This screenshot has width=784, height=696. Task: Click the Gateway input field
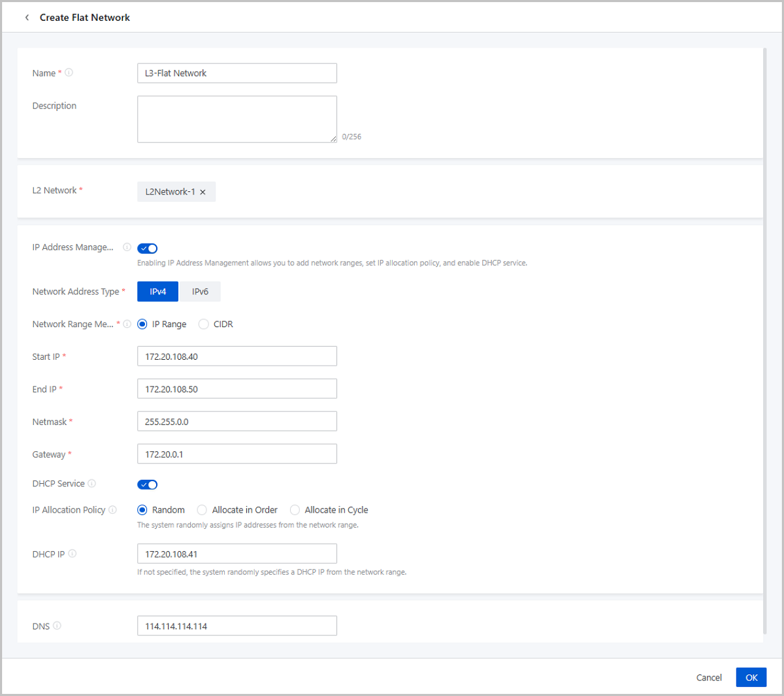click(x=237, y=454)
